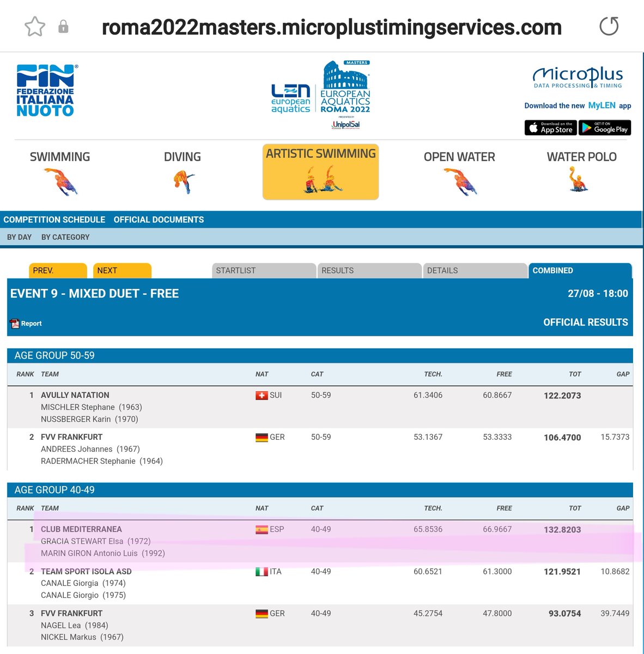
Task: Go to previous event with PREV.
Action: tap(58, 270)
